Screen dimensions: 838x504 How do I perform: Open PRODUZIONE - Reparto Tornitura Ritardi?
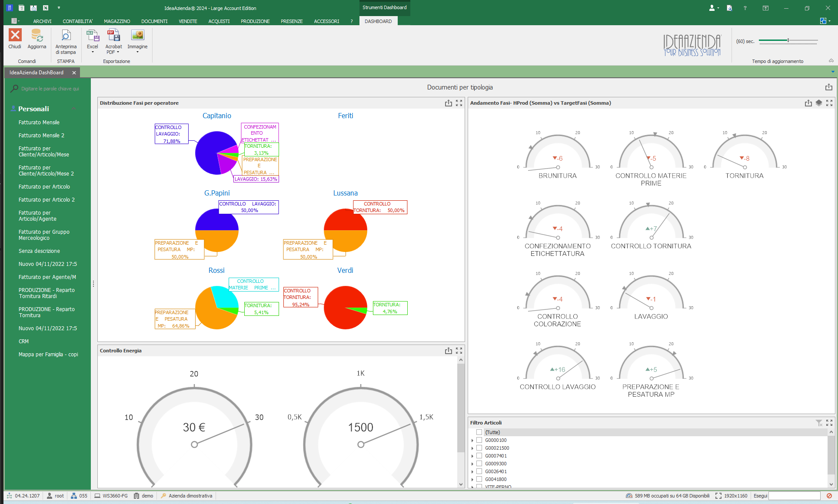coord(47,293)
